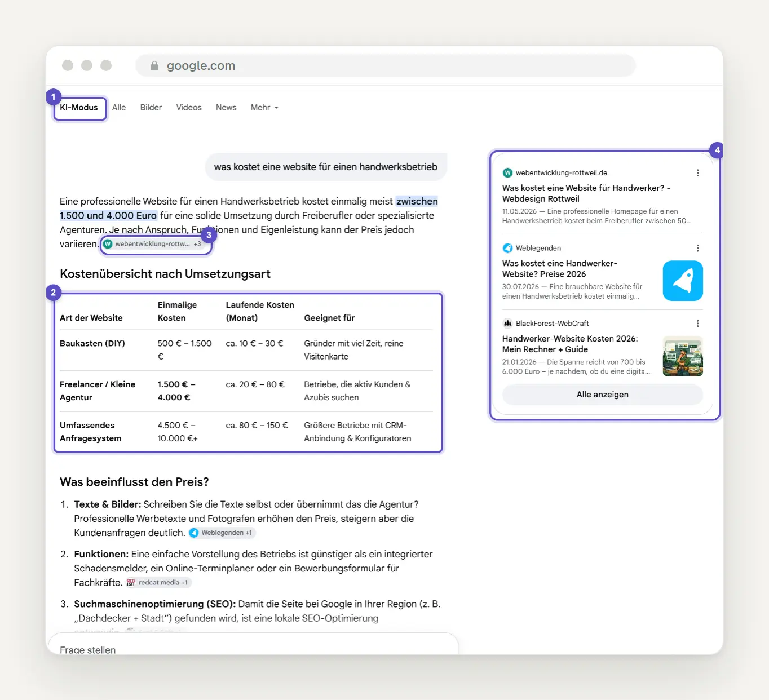
Task: Click the 'Kostenübersicht nach Umsetzungsart' heading
Action: [165, 274]
